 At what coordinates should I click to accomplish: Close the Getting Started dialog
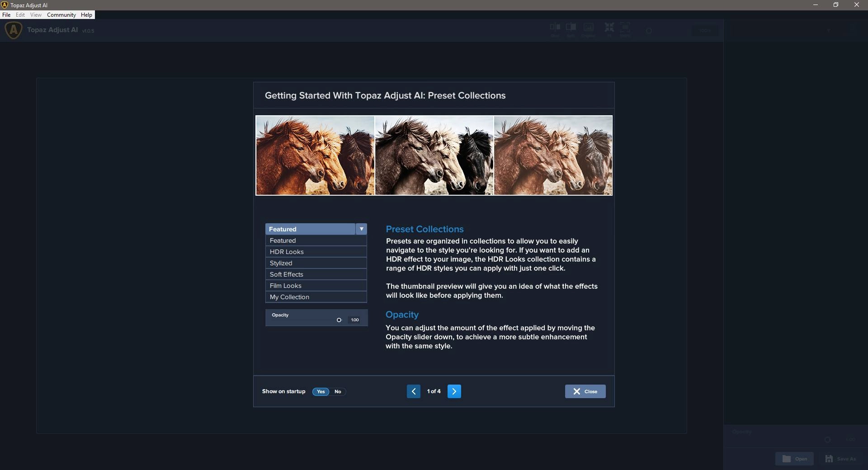(585, 391)
